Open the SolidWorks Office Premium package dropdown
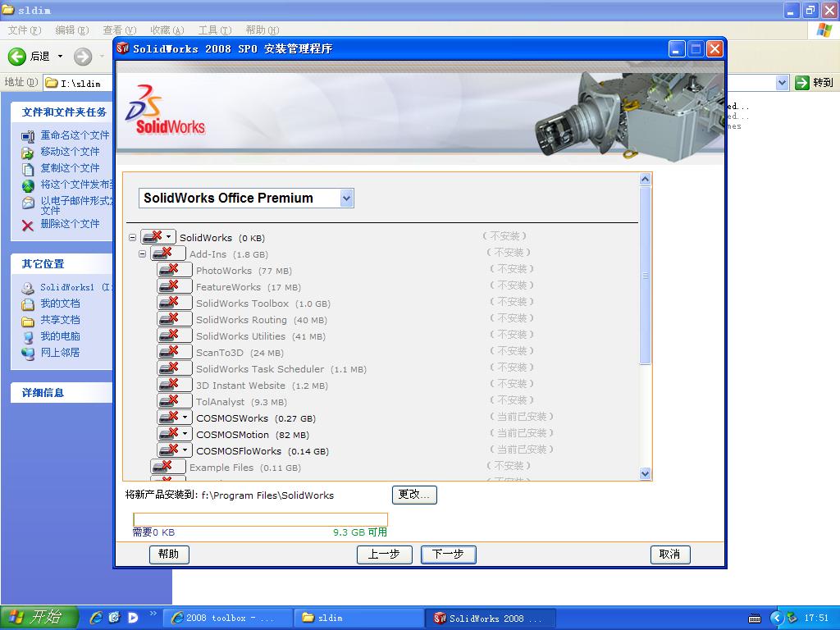 click(347, 199)
